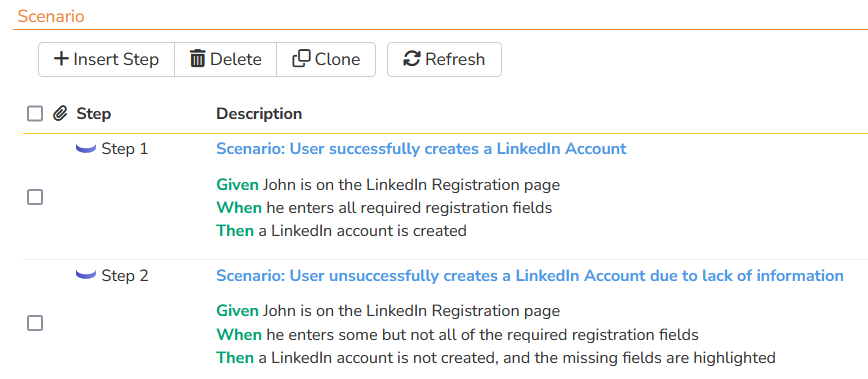Click the Insert Step plus icon
The height and width of the screenshot is (379, 868).
point(61,59)
